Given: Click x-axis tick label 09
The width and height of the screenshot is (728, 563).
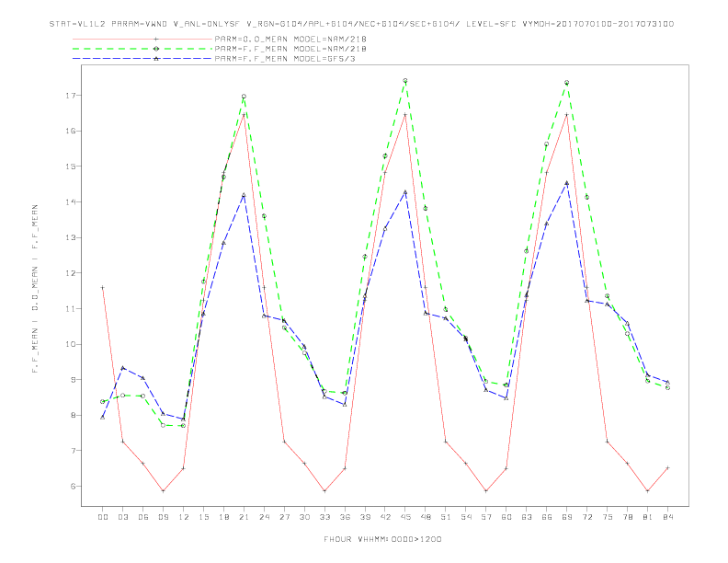Looking at the screenshot, I should pyautogui.click(x=163, y=517).
